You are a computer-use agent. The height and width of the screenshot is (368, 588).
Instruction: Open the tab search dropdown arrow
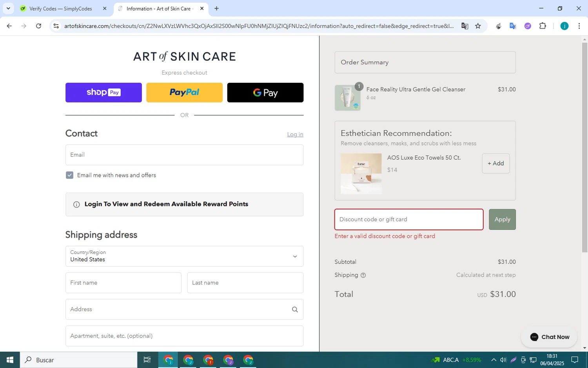coord(8,8)
